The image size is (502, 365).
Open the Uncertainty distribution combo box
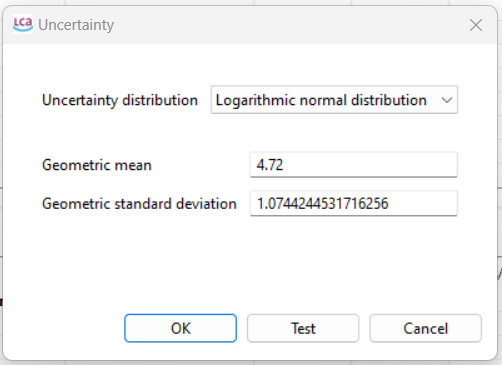pyautogui.click(x=334, y=100)
